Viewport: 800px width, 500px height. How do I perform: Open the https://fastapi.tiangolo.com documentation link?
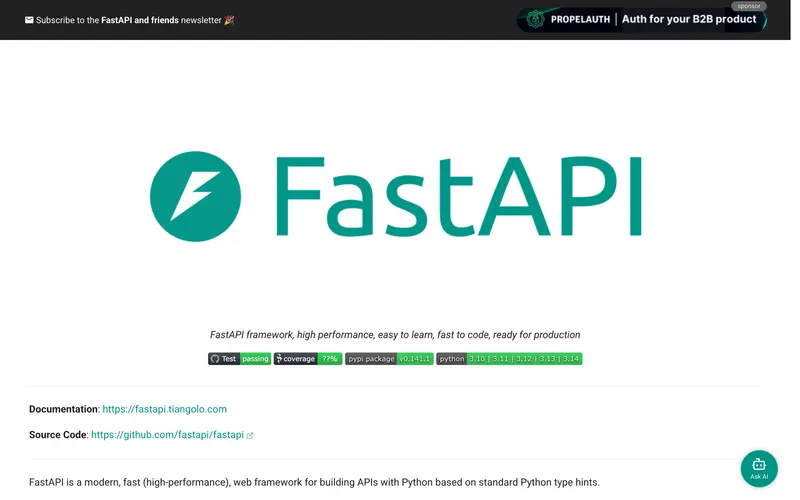(164, 409)
